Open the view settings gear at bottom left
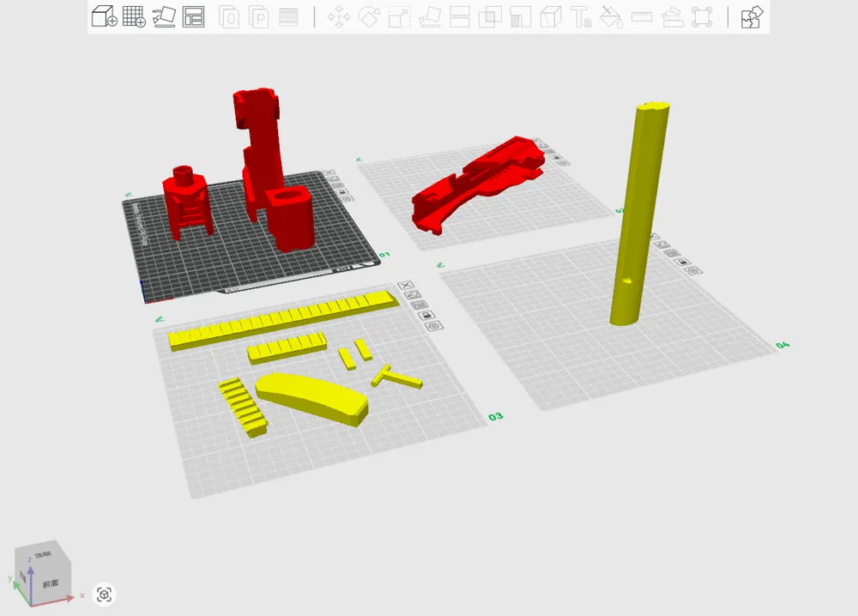 [x=104, y=595]
